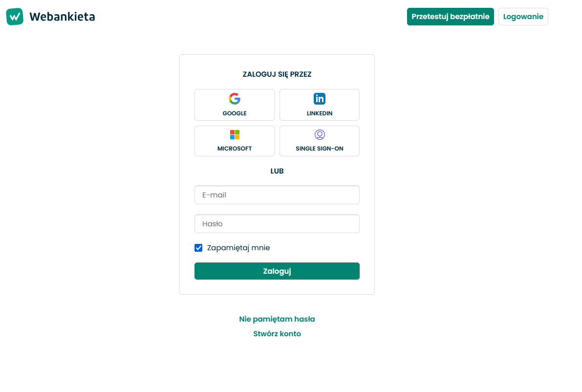Open the Nie pamiętam hasła link
Screen dimensions: 582x392
(x=277, y=319)
